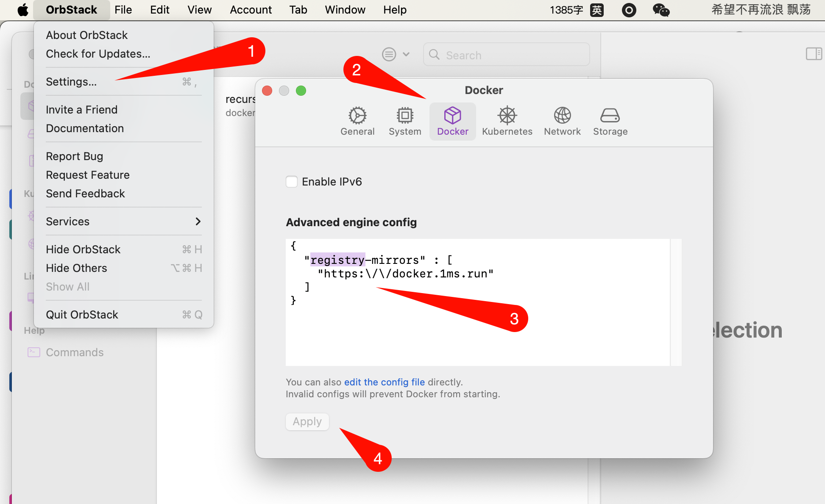Choose Send Feedback
This screenshot has width=825, height=504.
124,194
